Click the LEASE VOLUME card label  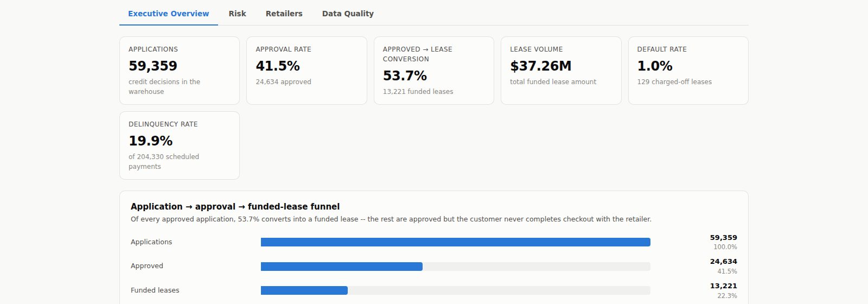coord(537,49)
